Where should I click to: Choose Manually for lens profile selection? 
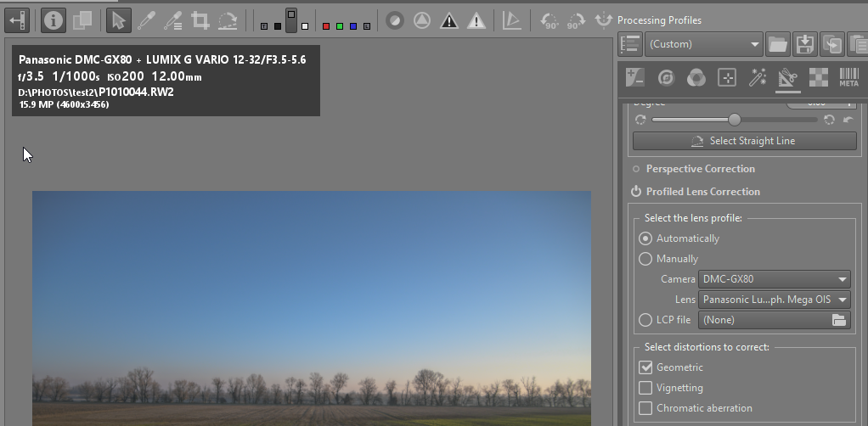pyautogui.click(x=645, y=259)
